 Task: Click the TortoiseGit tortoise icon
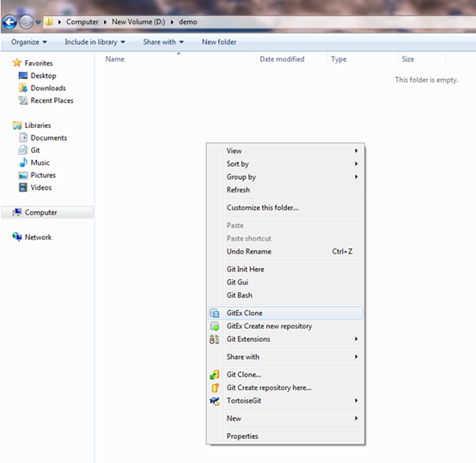(x=215, y=401)
